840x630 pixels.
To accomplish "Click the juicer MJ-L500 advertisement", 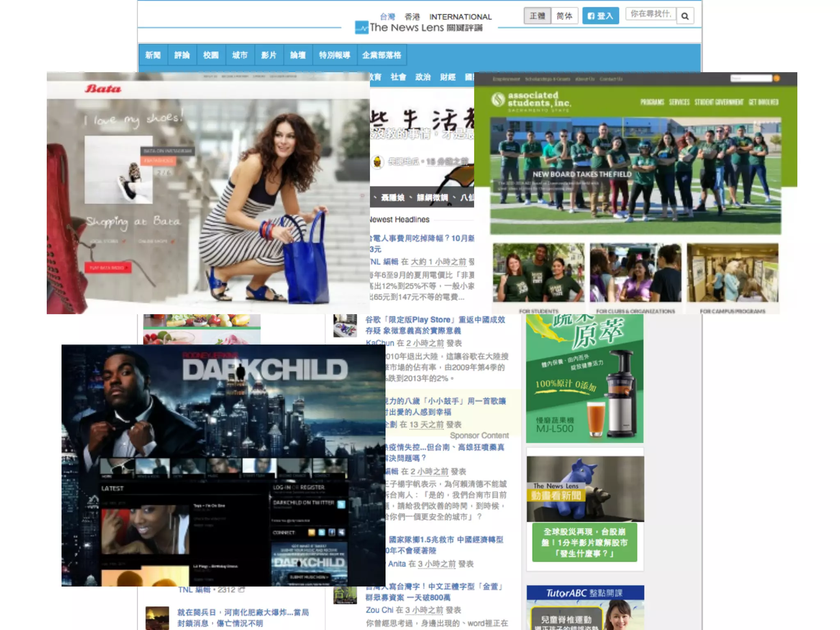I will pyautogui.click(x=584, y=378).
